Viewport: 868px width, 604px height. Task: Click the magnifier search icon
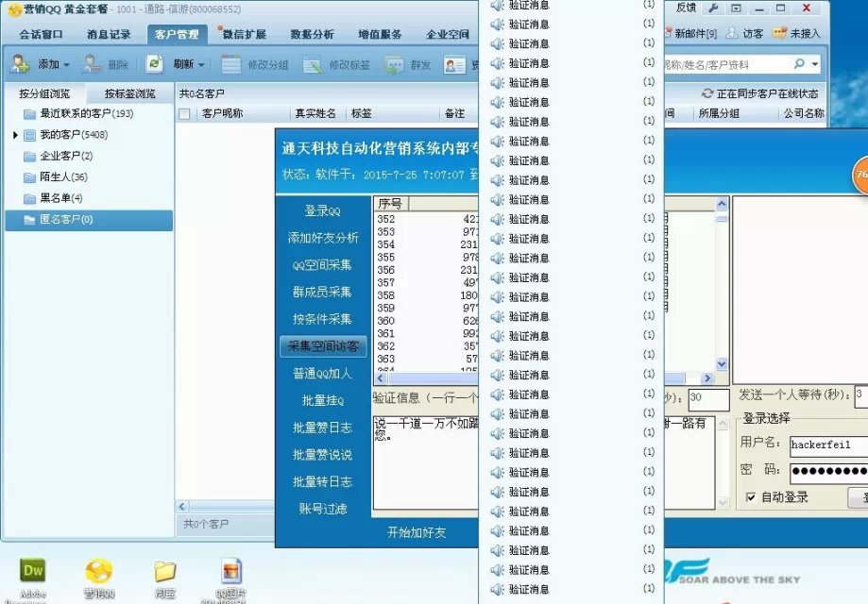coord(799,64)
